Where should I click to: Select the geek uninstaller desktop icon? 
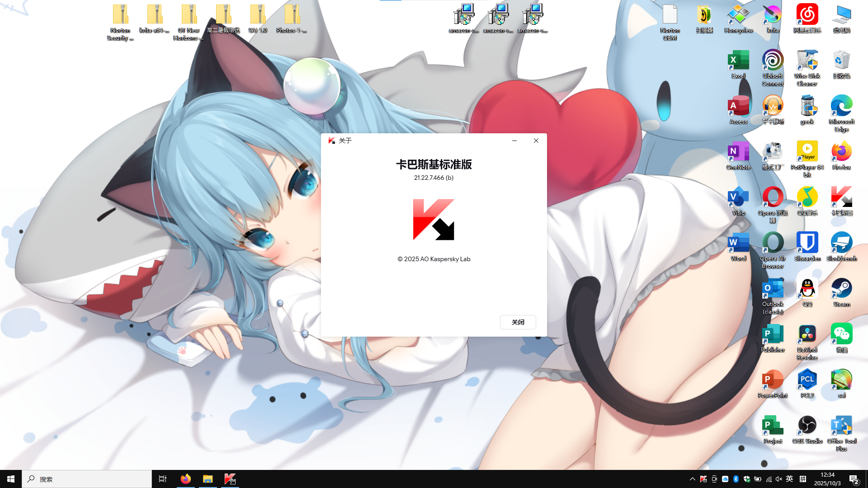point(807,110)
